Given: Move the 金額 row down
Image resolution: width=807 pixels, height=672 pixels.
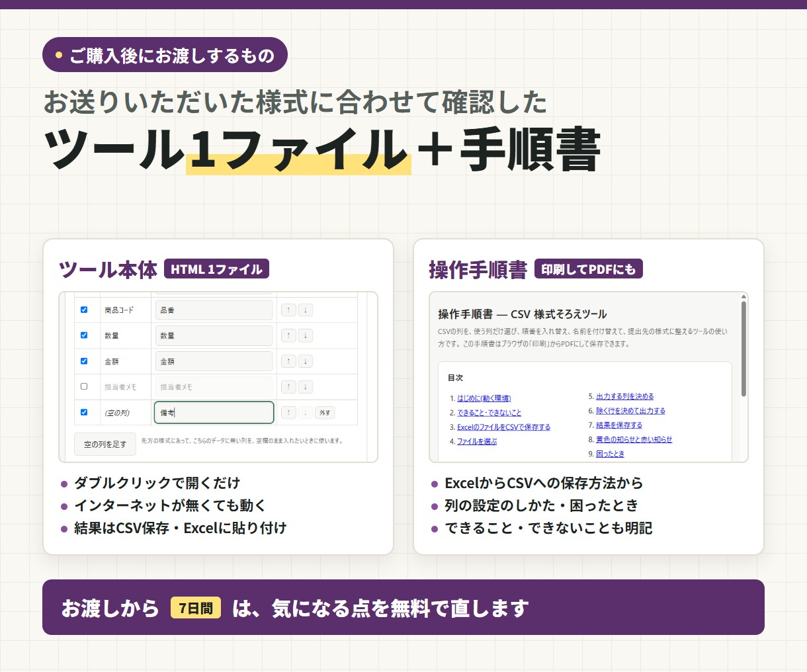Looking at the screenshot, I should [305, 361].
